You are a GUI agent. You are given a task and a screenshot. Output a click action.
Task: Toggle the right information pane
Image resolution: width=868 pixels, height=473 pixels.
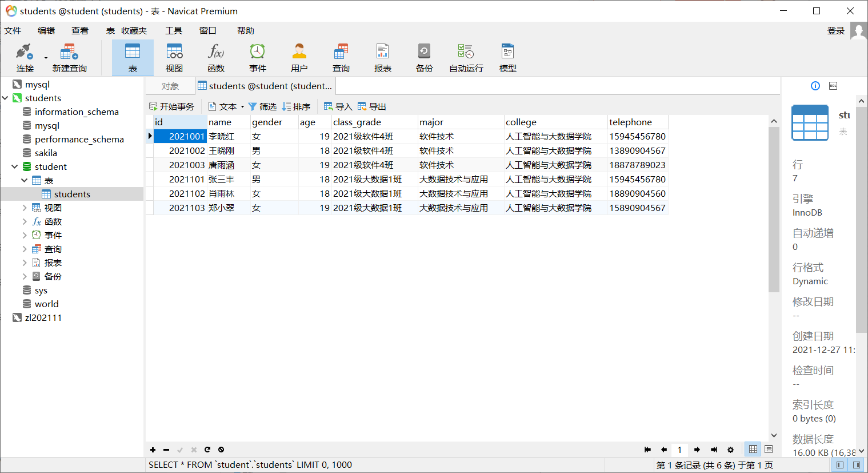[857, 465]
